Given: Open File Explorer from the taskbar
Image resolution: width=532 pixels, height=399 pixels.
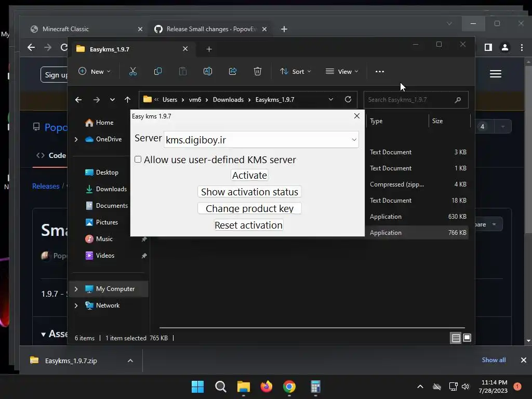Looking at the screenshot, I should 244,387.
